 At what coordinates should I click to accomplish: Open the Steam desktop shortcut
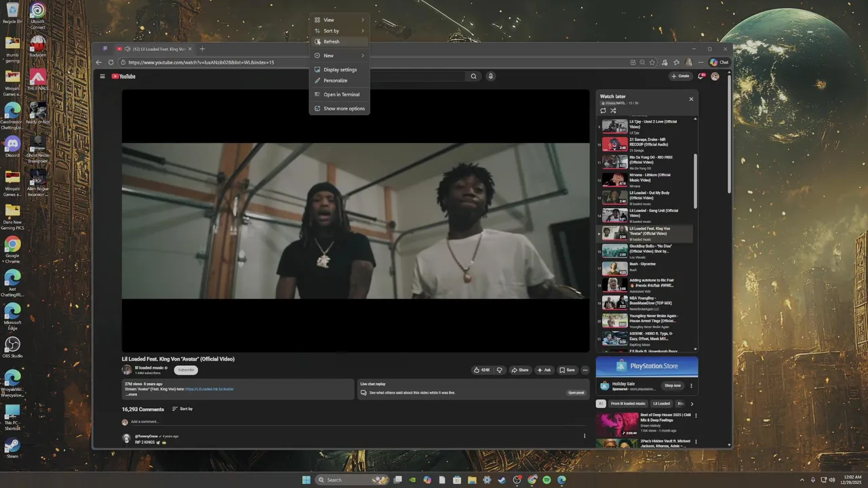pyautogui.click(x=12, y=447)
